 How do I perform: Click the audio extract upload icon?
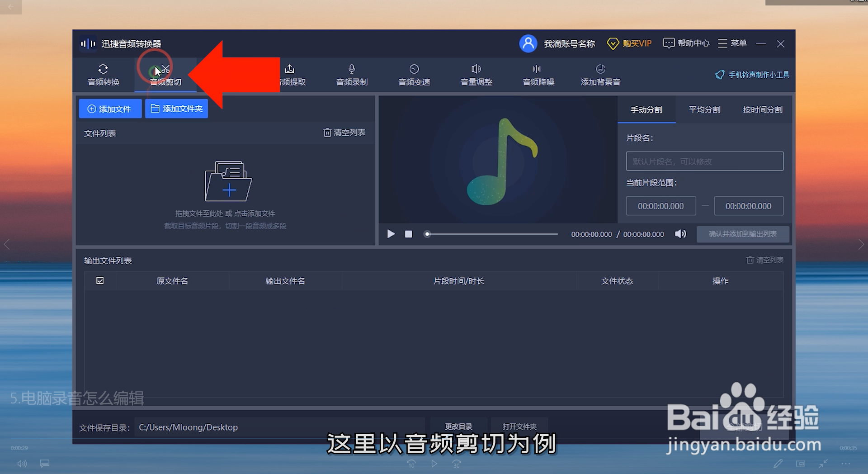click(290, 69)
